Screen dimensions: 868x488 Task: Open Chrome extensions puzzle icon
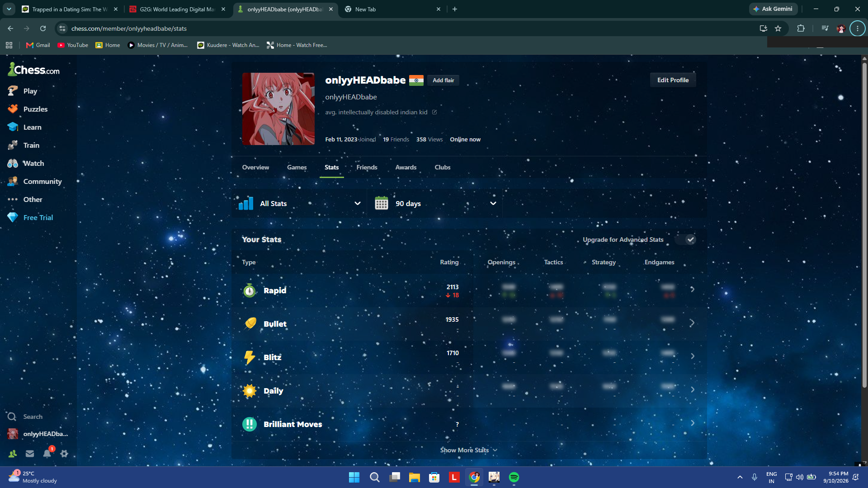click(x=801, y=28)
